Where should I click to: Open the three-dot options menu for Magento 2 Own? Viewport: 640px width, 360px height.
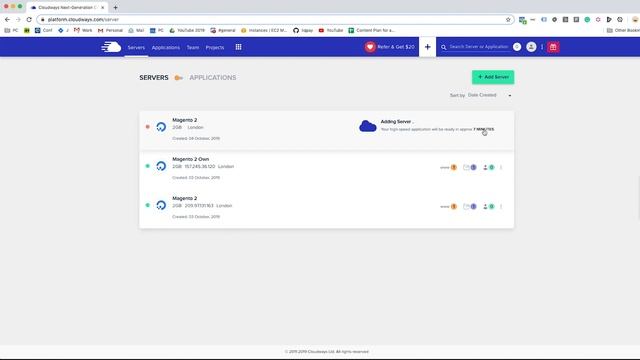[x=501, y=167]
